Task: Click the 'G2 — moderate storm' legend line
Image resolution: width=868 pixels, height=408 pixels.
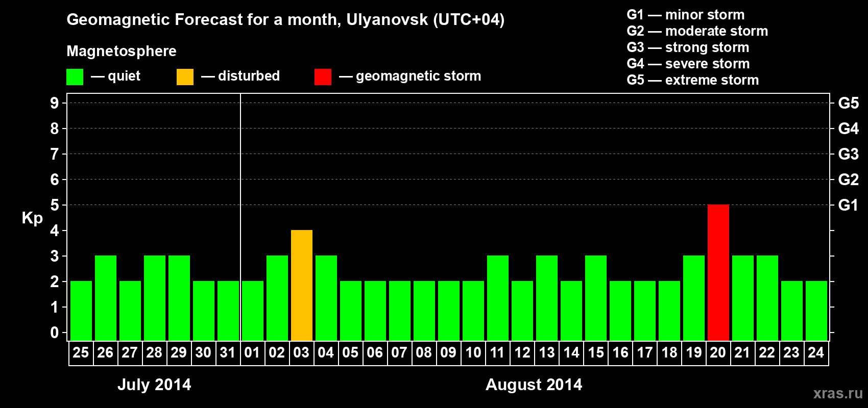Action: [697, 31]
